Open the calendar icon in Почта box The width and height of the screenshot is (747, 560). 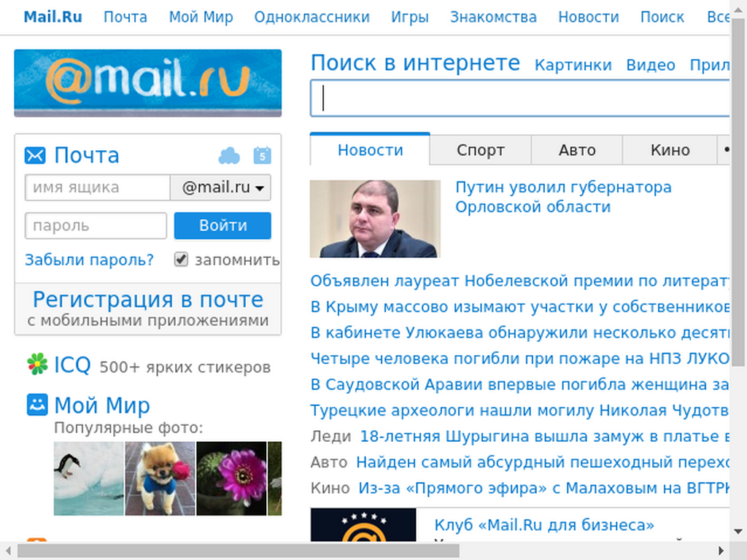pyautogui.click(x=263, y=155)
